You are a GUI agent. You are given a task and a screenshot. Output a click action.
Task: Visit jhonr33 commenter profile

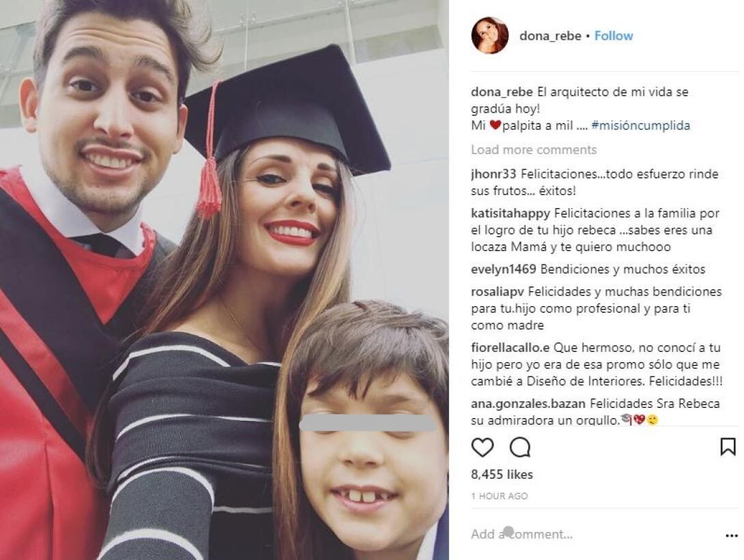493,174
